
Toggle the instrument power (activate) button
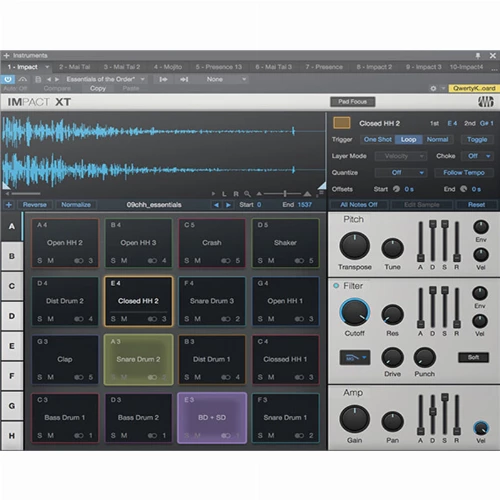click(8, 79)
